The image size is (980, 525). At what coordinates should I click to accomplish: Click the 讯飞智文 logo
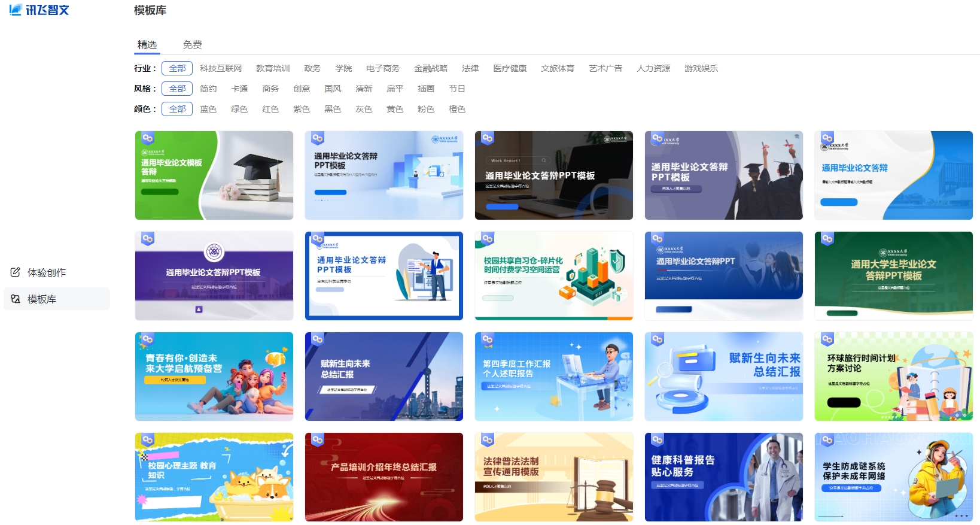(x=39, y=10)
